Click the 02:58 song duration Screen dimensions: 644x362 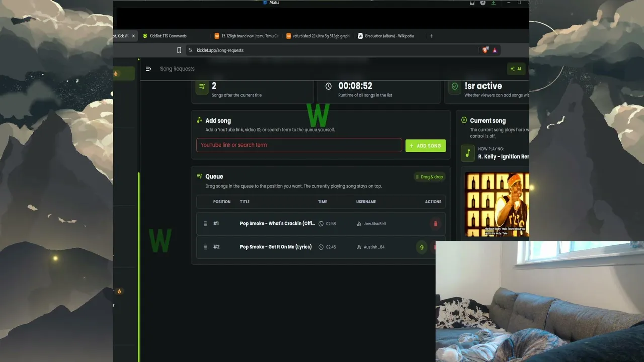(x=331, y=224)
